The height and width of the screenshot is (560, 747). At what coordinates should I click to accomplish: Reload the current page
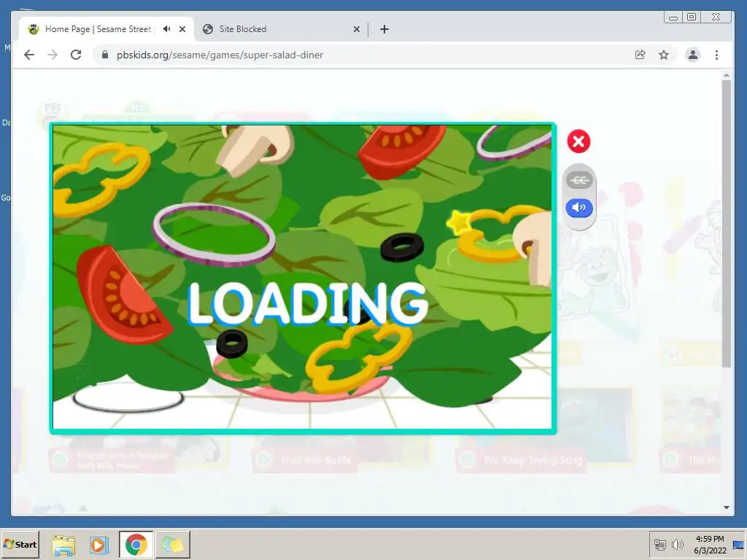pyautogui.click(x=76, y=55)
